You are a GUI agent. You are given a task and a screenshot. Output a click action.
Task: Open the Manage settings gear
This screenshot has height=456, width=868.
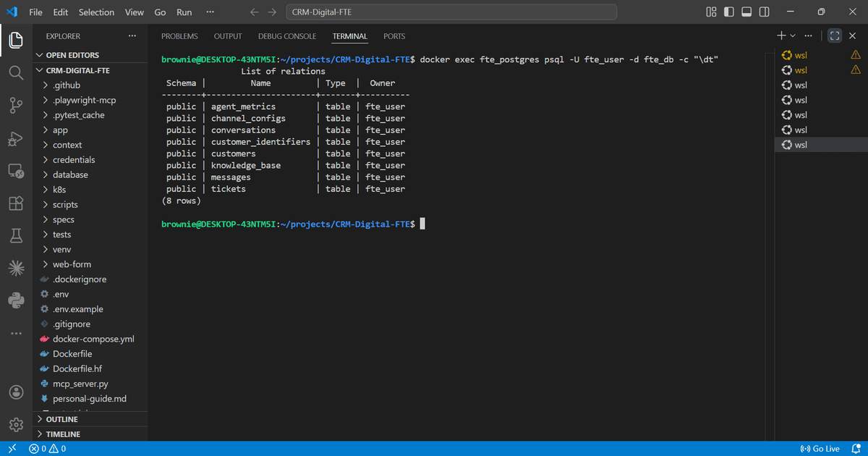click(16, 424)
